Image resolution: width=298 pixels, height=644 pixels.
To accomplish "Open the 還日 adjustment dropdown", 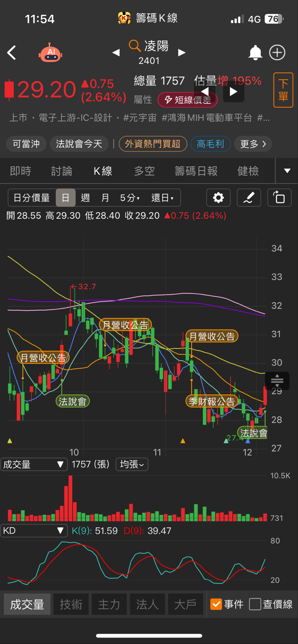I will (x=163, y=198).
